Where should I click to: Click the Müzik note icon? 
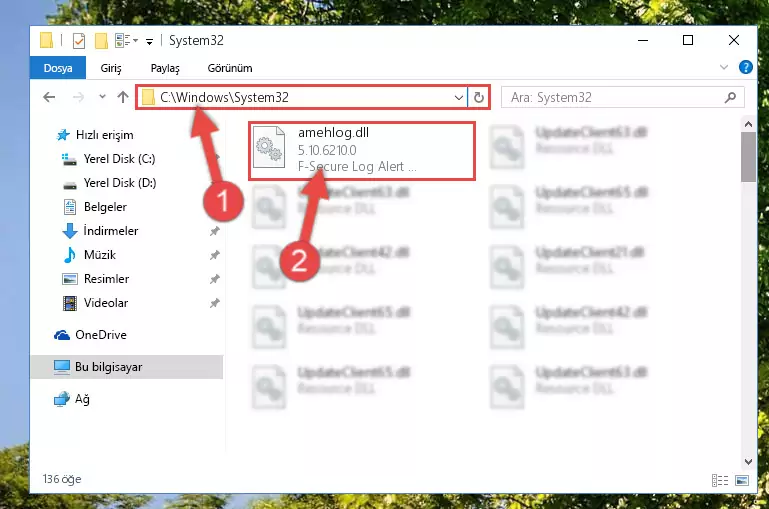pyautogui.click(x=70, y=255)
